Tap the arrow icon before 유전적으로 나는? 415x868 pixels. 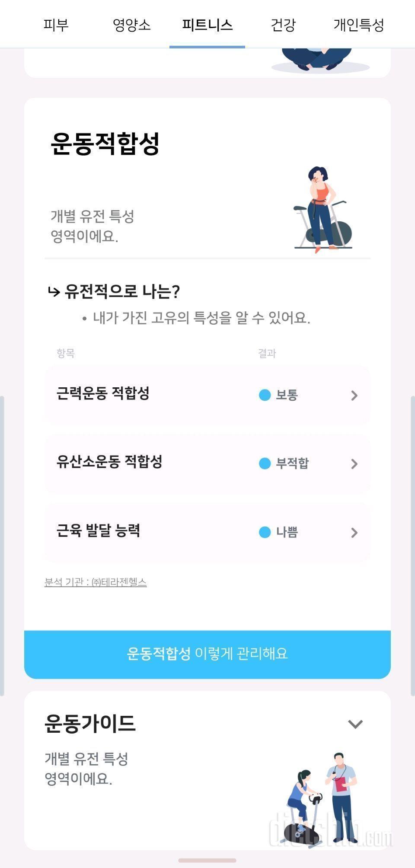tap(54, 292)
